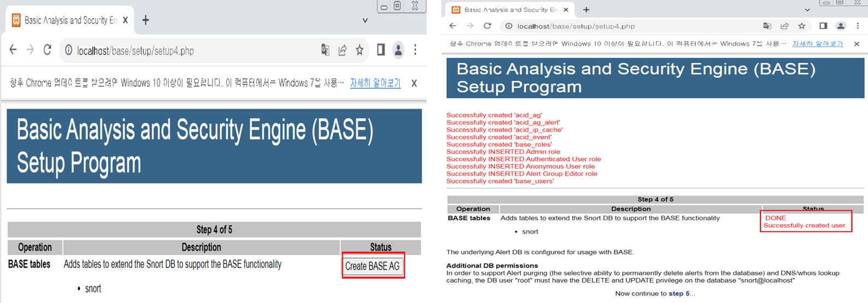Open the profile menu in the right browser window
Image resolution: width=868 pixels, height=303 pixels.
coord(841,26)
